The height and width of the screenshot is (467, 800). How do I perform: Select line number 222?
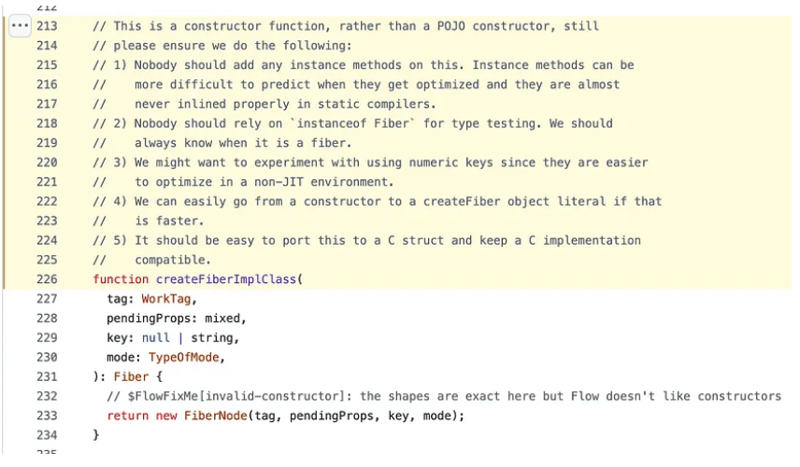pyautogui.click(x=47, y=201)
